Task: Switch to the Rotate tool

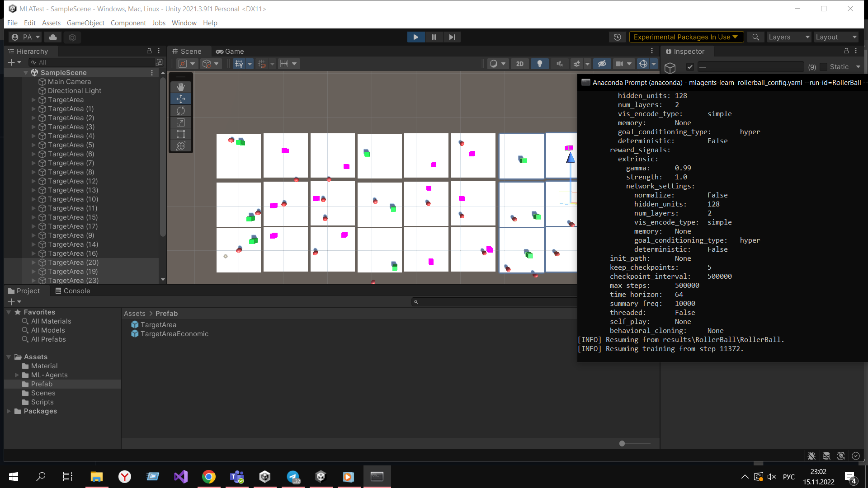Action: point(180,111)
